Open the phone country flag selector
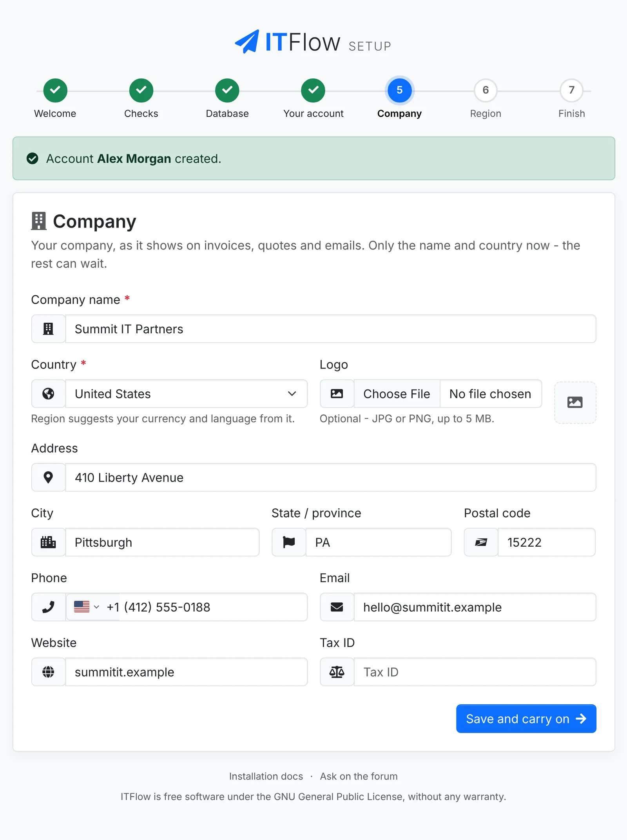Image resolution: width=627 pixels, height=840 pixels. (87, 607)
